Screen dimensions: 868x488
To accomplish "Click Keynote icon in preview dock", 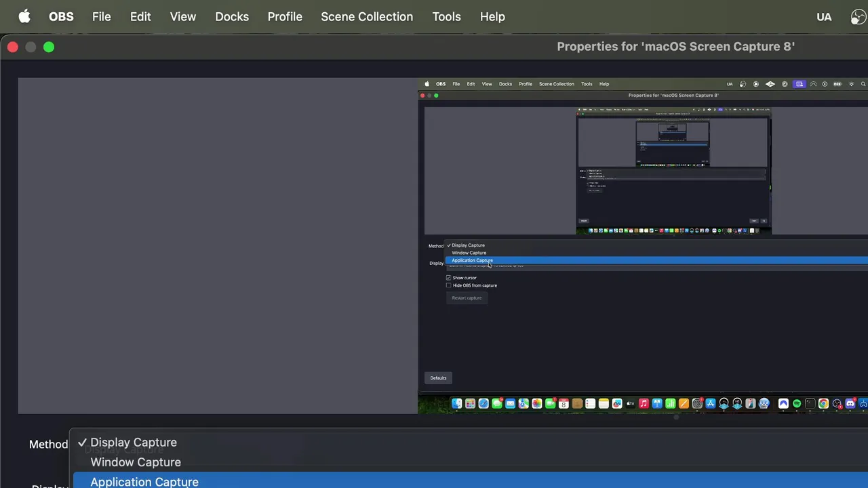I will pos(657,403).
